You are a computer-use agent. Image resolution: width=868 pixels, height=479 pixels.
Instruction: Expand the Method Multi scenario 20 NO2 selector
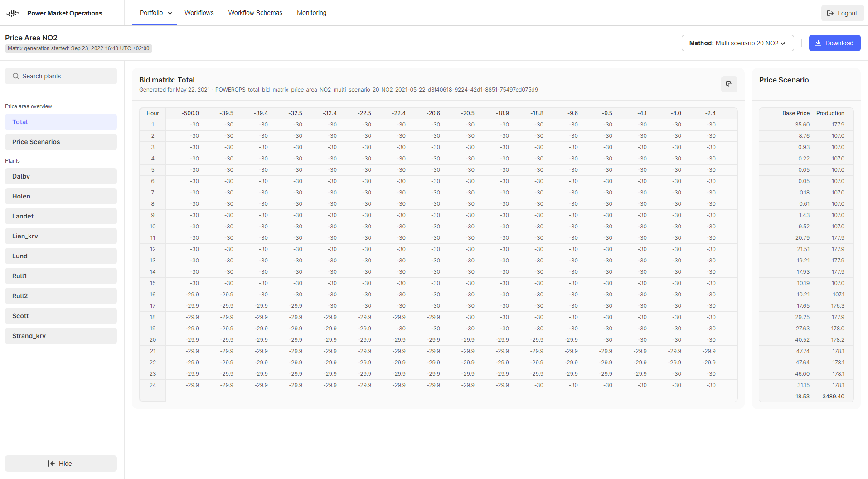[x=737, y=43]
